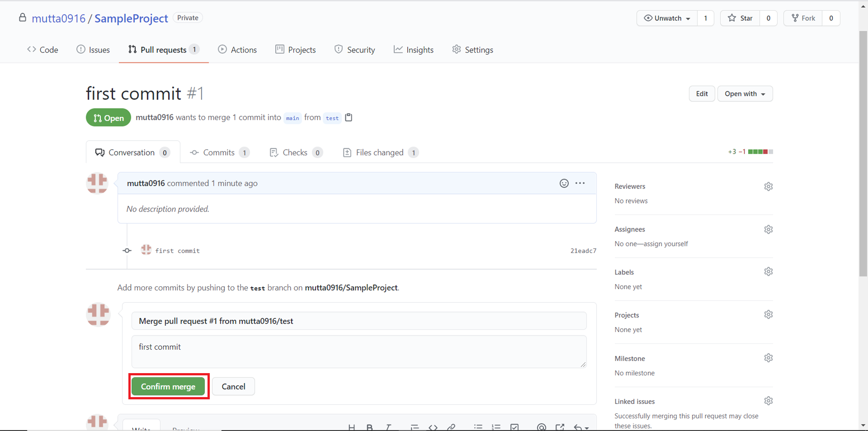Viewport: 868px width, 431px height.
Task: Click the mutta0916 owner link in header
Action: 58,19
